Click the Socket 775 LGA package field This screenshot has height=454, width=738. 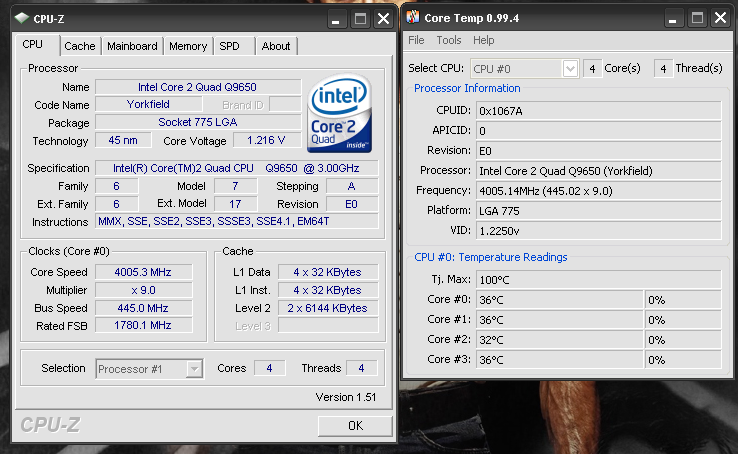click(x=198, y=122)
